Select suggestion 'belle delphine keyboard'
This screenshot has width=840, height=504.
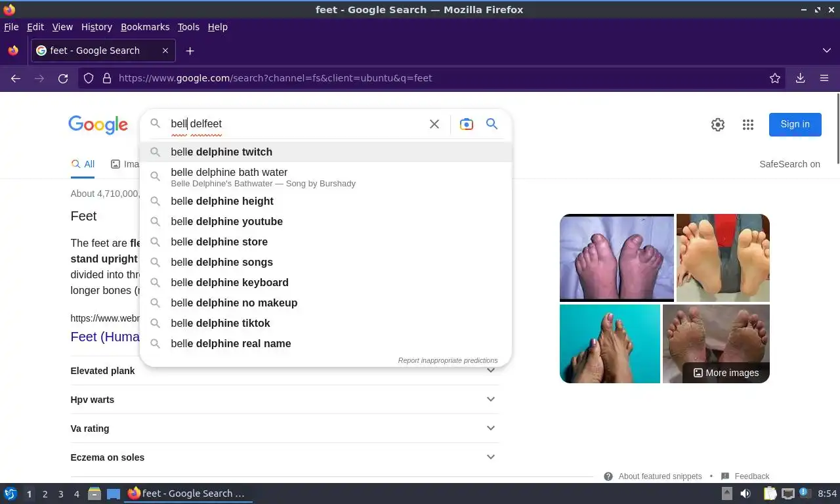tap(325, 282)
